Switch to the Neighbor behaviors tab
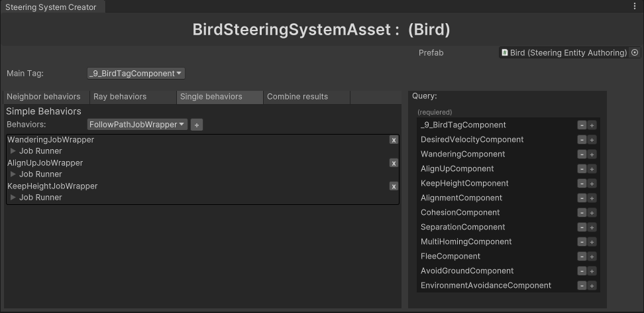The image size is (644, 313). [x=44, y=97]
